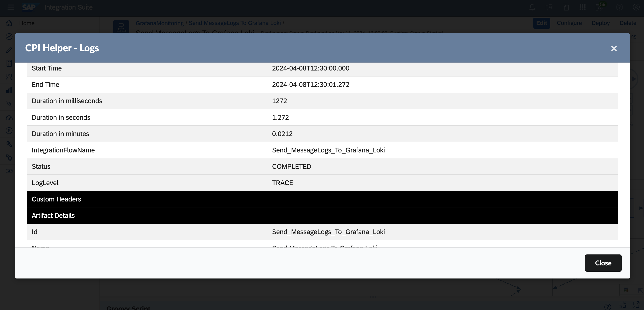Click the Home sidebar icon

pyautogui.click(x=9, y=23)
